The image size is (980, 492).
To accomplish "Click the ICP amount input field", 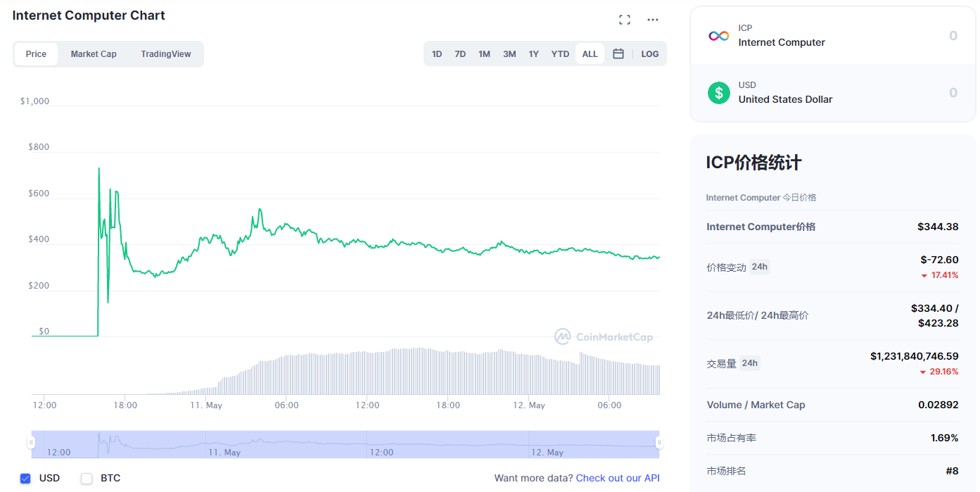I will pos(915,35).
